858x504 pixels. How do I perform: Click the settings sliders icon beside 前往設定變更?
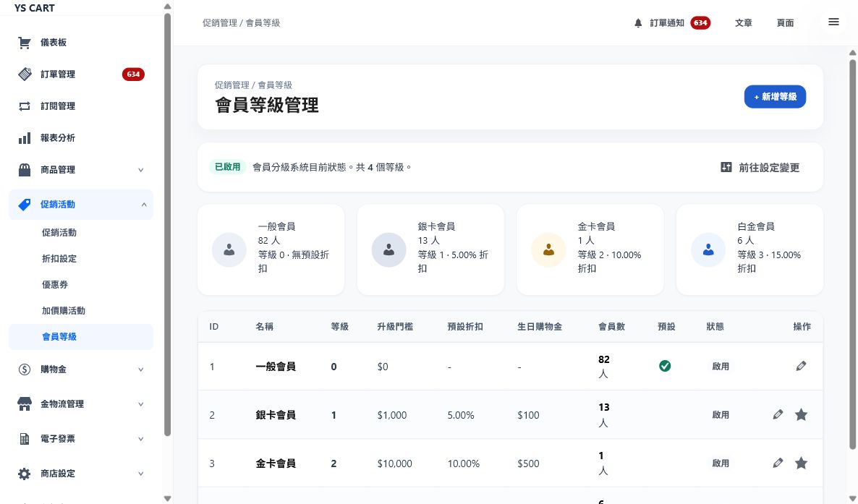(726, 168)
